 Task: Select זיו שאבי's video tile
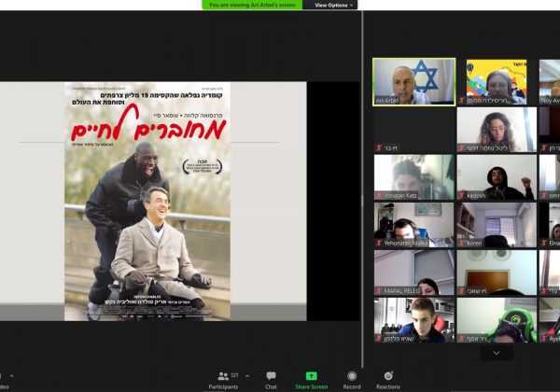pos(497,273)
